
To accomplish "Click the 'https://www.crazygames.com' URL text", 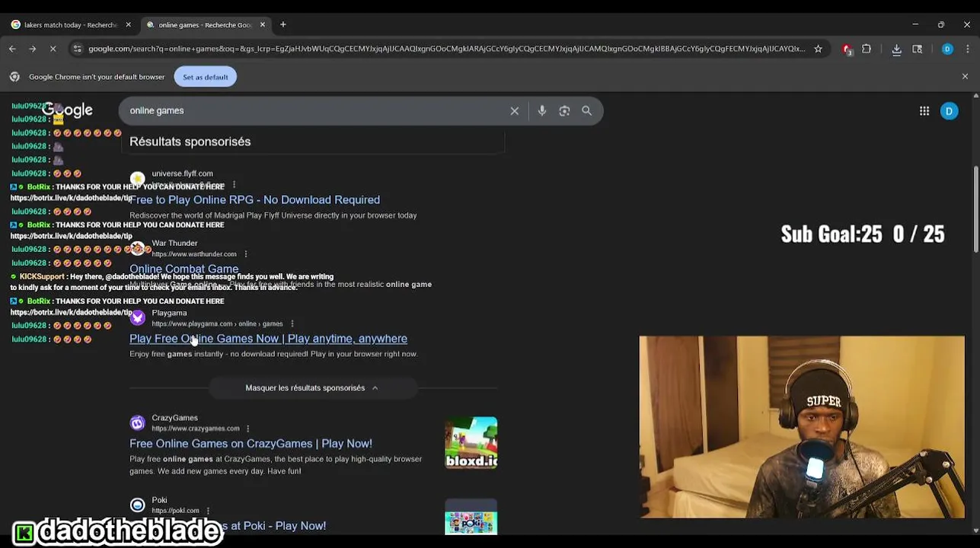I will (x=196, y=429).
